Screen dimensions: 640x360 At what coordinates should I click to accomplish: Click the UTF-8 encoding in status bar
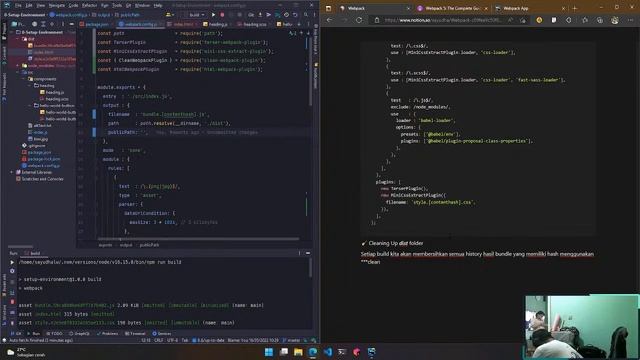point(172,340)
